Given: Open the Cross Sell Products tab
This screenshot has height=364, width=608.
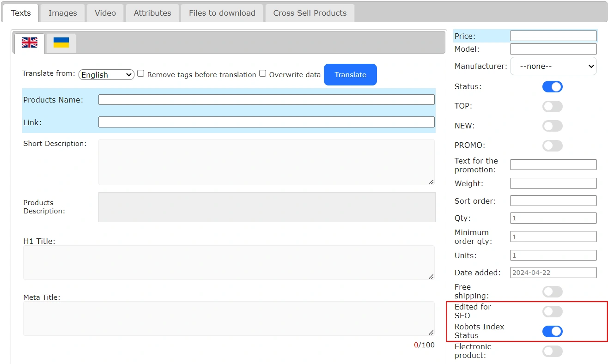Looking at the screenshot, I should [310, 13].
